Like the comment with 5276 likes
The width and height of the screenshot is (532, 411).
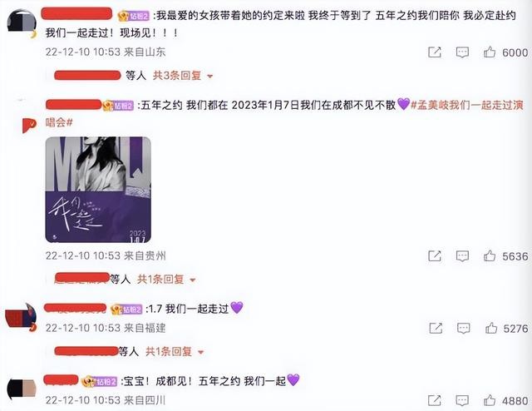491,328
